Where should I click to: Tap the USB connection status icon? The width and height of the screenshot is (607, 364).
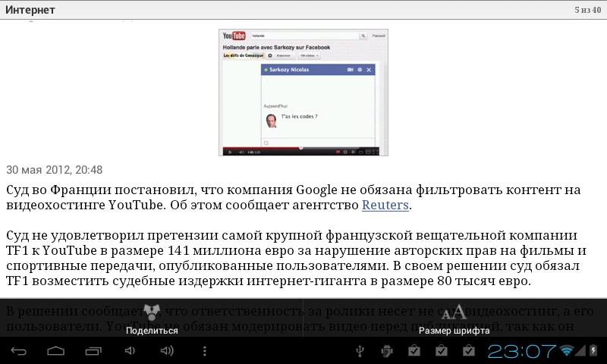[x=360, y=351]
